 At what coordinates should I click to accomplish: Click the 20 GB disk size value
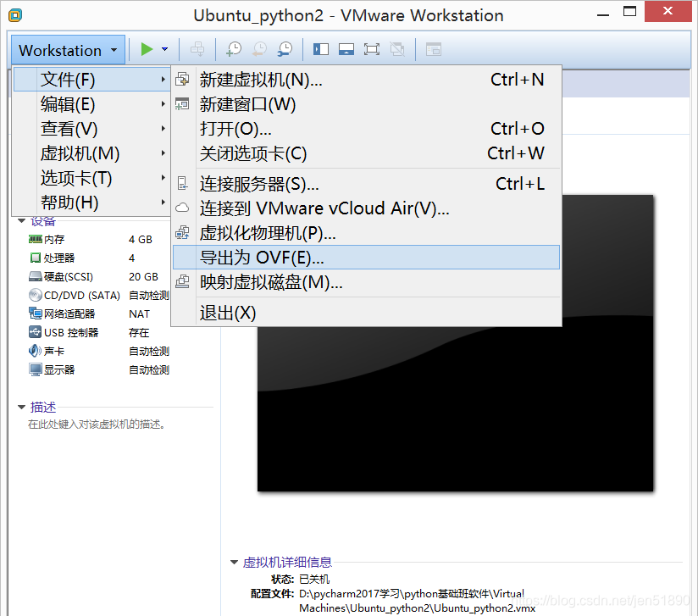pyautogui.click(x=143, y=276)
